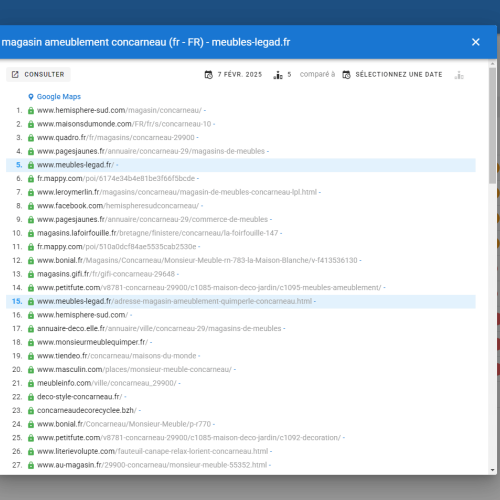Open the maisonsdumonde.com concarneau link
500x500 pixels.
click(x=124, y=124)
